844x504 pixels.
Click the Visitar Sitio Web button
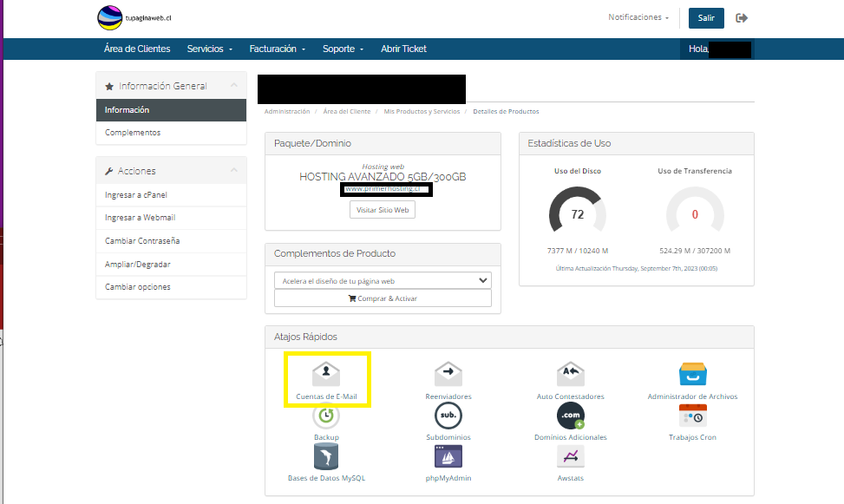(383, 210)
